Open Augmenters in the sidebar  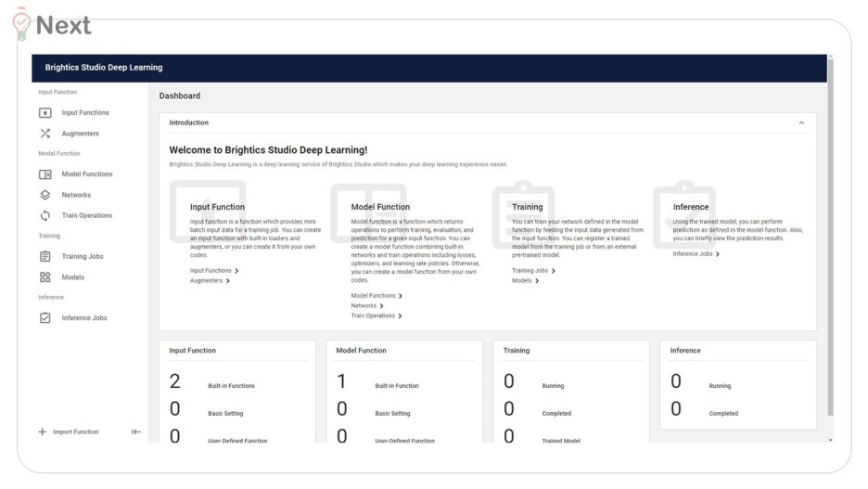[81, 134]
